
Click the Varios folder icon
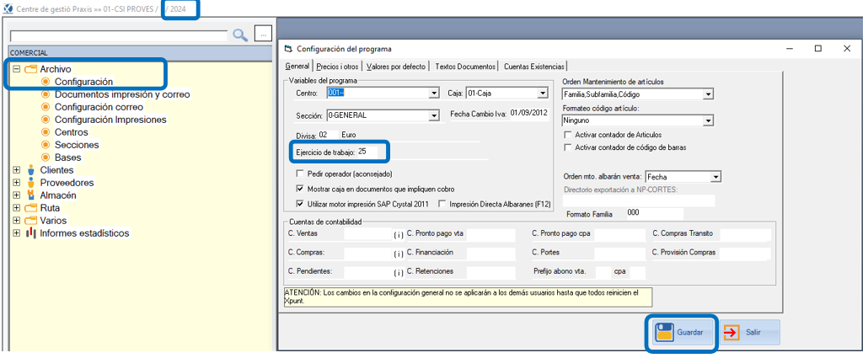pos(30,221)
